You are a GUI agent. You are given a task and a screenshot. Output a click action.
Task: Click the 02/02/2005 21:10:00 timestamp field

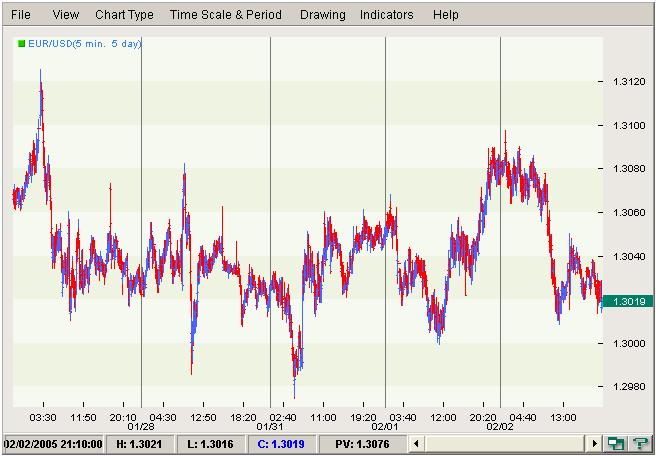pos(52,444)
